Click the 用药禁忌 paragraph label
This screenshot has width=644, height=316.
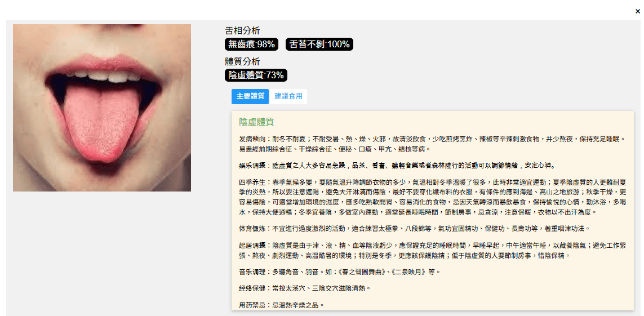click(254, 305)
